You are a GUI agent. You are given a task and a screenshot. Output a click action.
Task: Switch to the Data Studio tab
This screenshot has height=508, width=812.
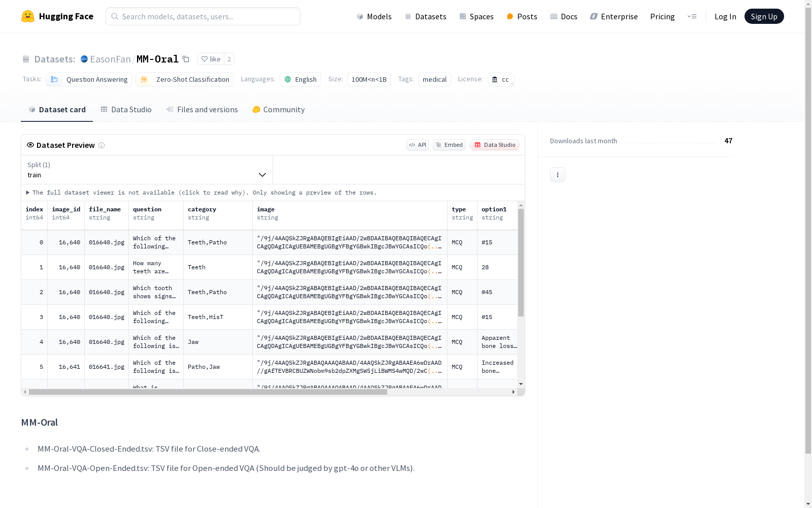(x=126, y=110)
